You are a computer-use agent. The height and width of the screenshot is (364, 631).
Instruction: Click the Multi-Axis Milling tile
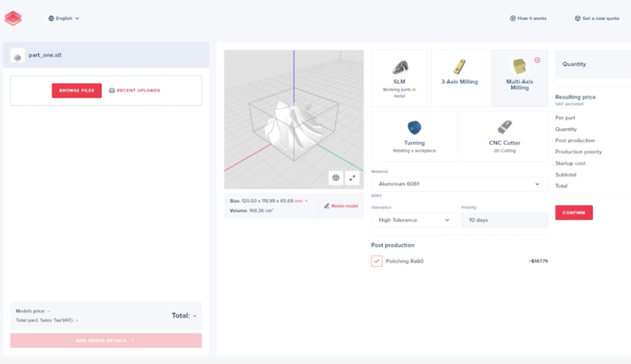519,78
